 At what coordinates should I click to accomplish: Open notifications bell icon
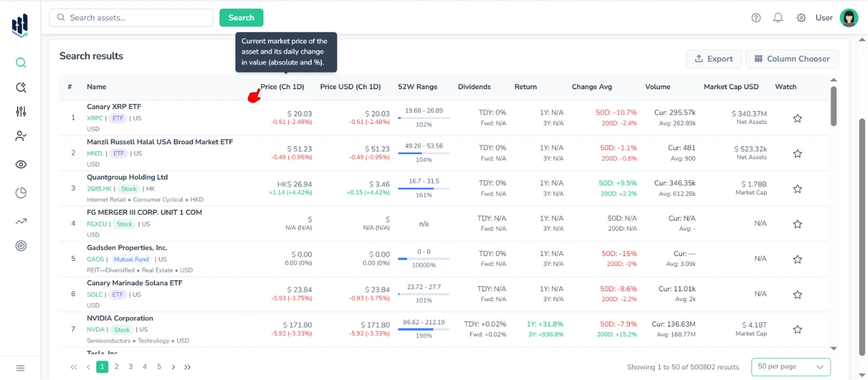[778, 18]
